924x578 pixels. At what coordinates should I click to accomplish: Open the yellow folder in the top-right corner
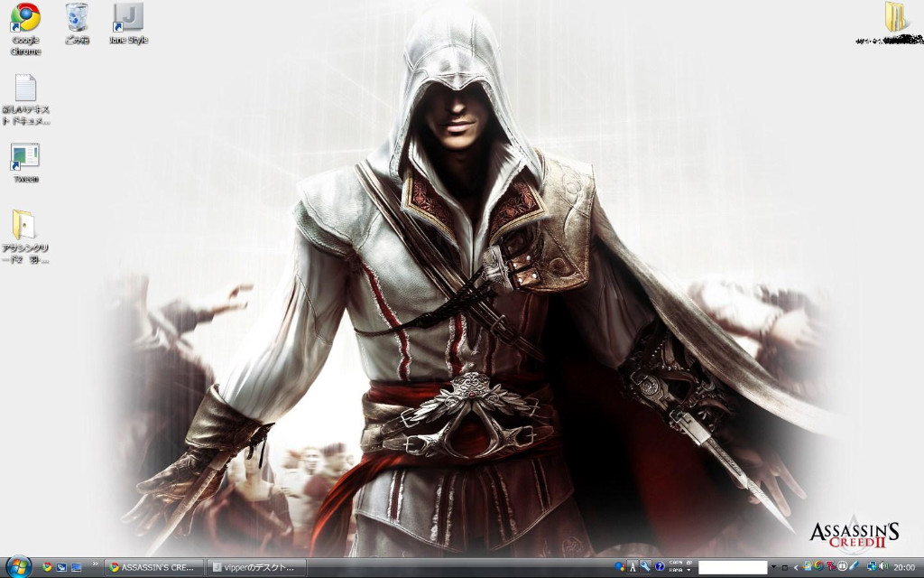point(895,18)
